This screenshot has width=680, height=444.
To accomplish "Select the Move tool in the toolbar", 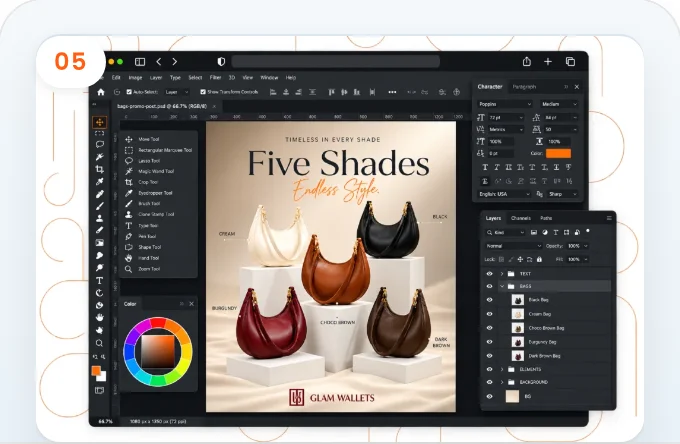I will (100, 122).
